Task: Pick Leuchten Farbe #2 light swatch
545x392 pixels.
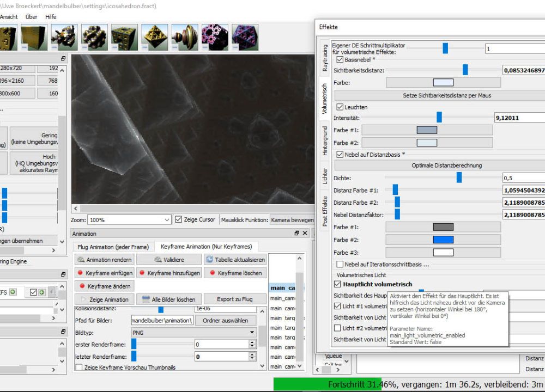Action: (427, 143)
